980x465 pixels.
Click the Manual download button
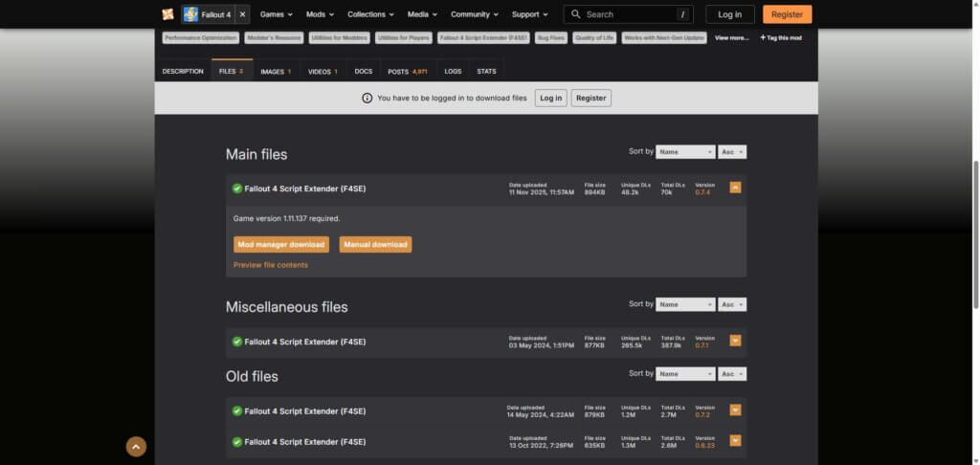(375, 244)
